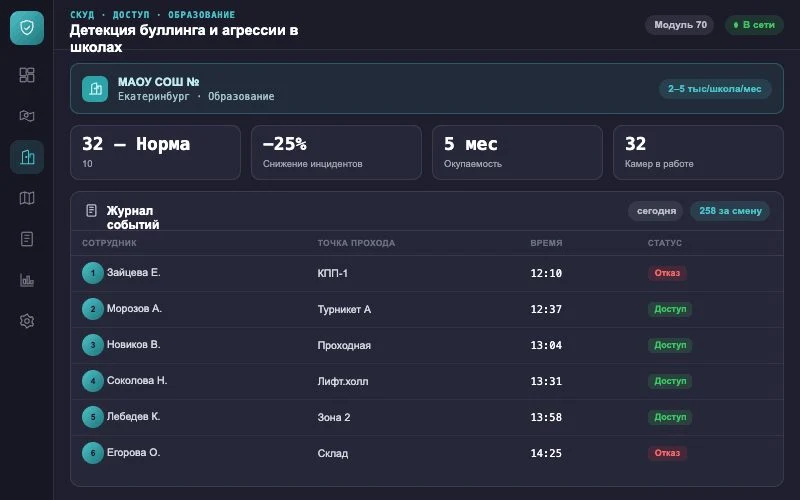Click the Турникет А access point cell
The width and height of the screenshot is (800, 500).
click(x=344, y=309)
